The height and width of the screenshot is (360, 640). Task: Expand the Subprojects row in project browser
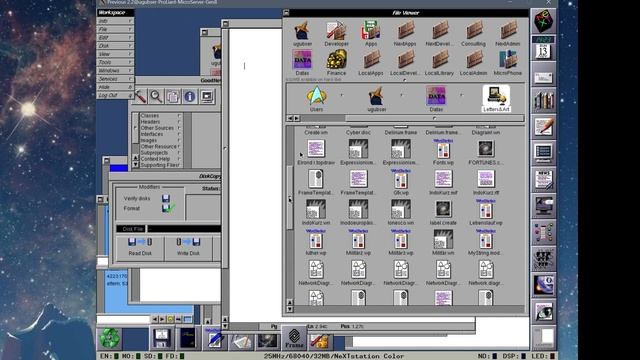(160, 153)
